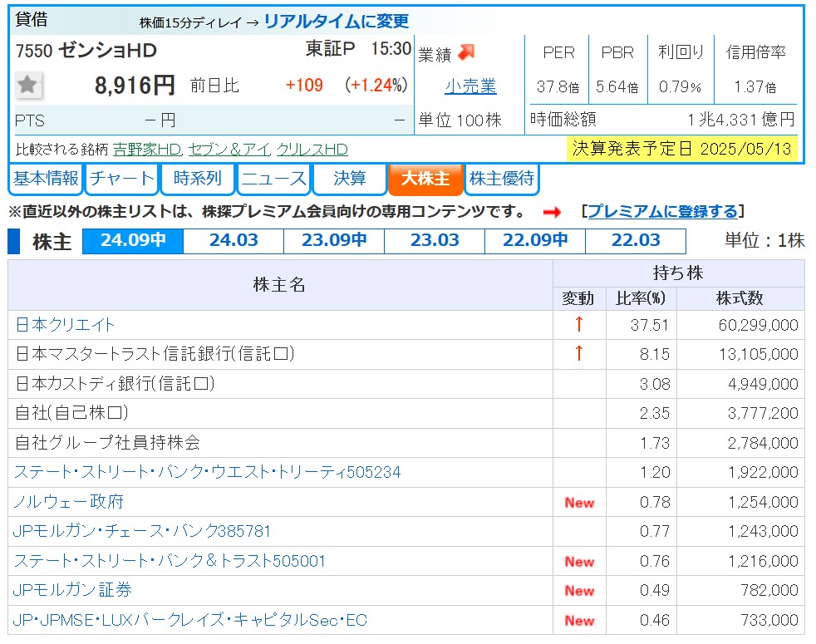Click the ratio value 37.51
This screenshot has height=644, width=816.
click(x=650, y=325)
